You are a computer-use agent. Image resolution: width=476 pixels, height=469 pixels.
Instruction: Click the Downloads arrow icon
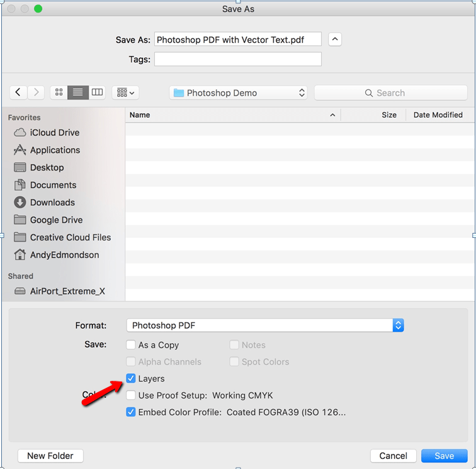coord(20,202)
